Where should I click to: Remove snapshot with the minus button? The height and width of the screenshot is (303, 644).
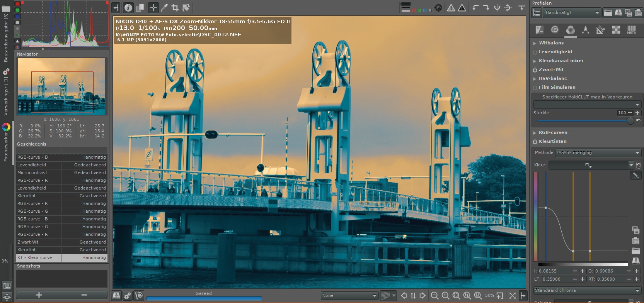pyautogui.click(x=84, y=295)
